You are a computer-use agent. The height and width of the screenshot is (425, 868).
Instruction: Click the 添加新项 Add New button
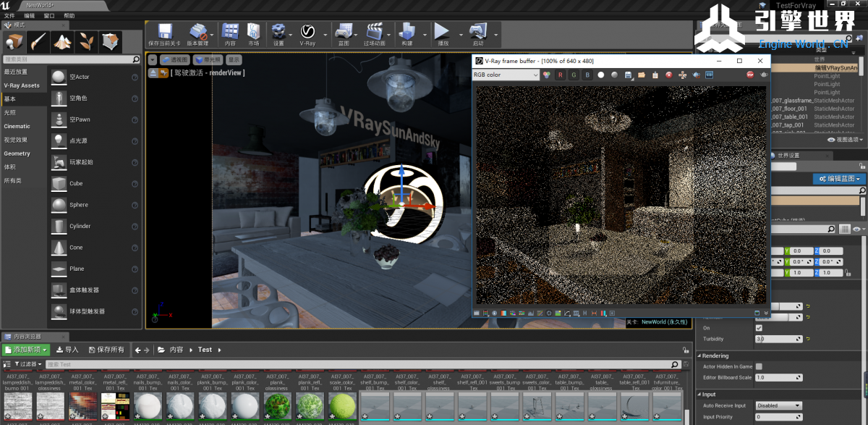pos(27,350)
